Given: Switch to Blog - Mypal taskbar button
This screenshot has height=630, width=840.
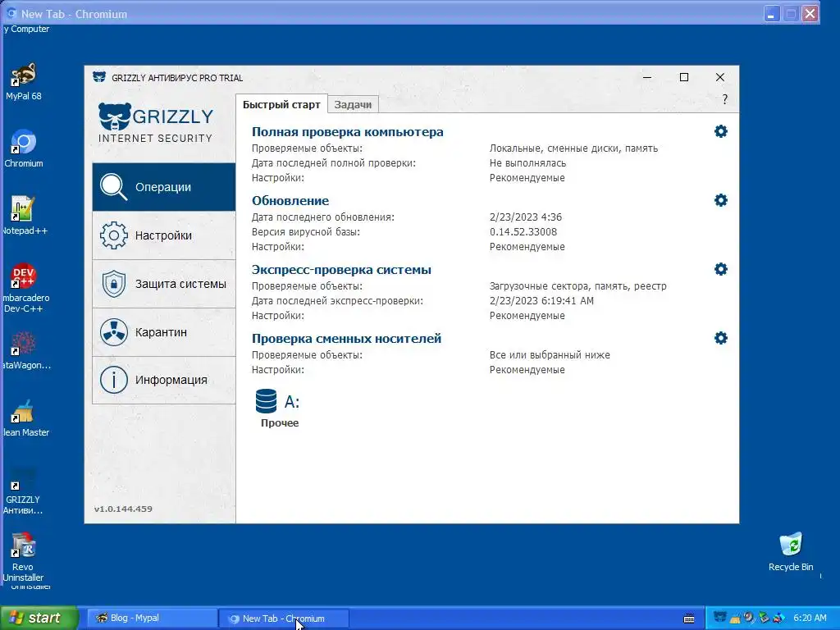Looking at the screenshot, I should pyautogui.click(x=151, y=619).
